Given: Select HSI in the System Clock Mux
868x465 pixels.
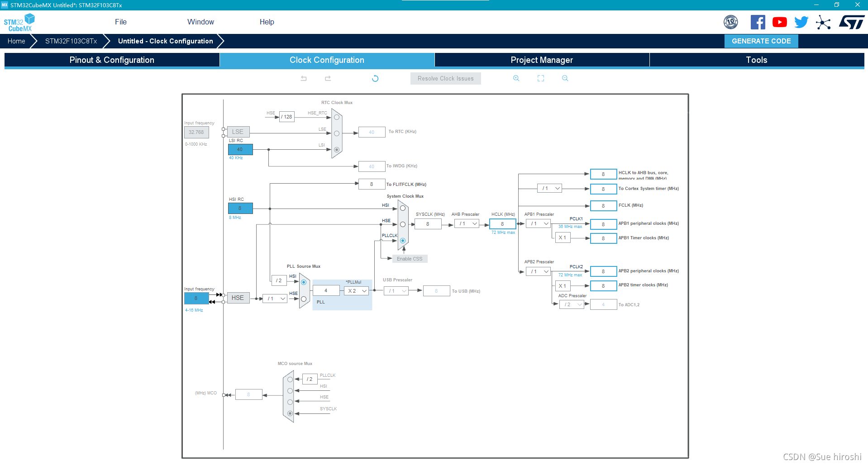Looking at the screenshot, I should (x=403, y=208).
